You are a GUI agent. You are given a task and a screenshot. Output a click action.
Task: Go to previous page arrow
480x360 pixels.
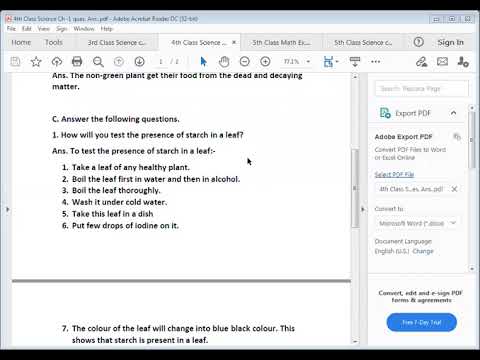point(119,62)
